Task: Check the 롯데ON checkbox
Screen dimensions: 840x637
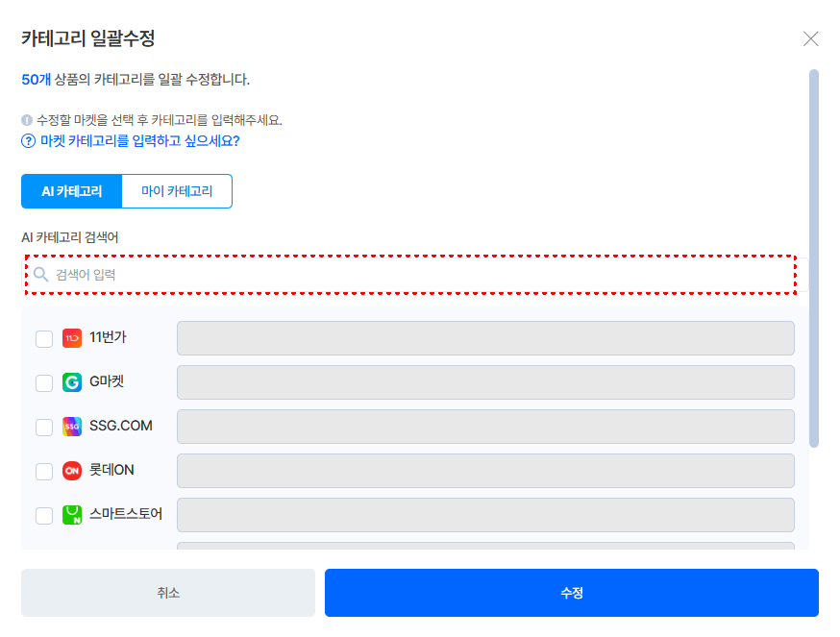Action: pyautogui.click(x=44, y=472)
